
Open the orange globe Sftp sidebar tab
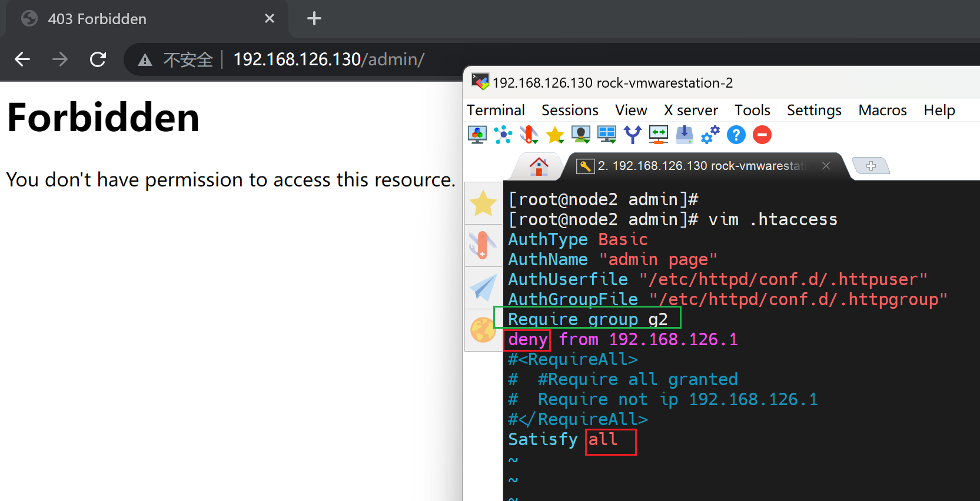point(483,330)
